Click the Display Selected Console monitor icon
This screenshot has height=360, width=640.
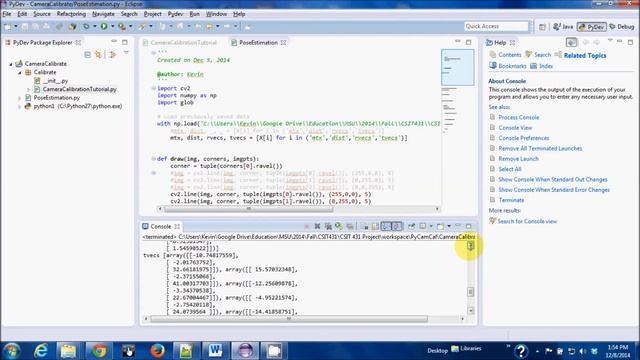click(x=423, y=226)
